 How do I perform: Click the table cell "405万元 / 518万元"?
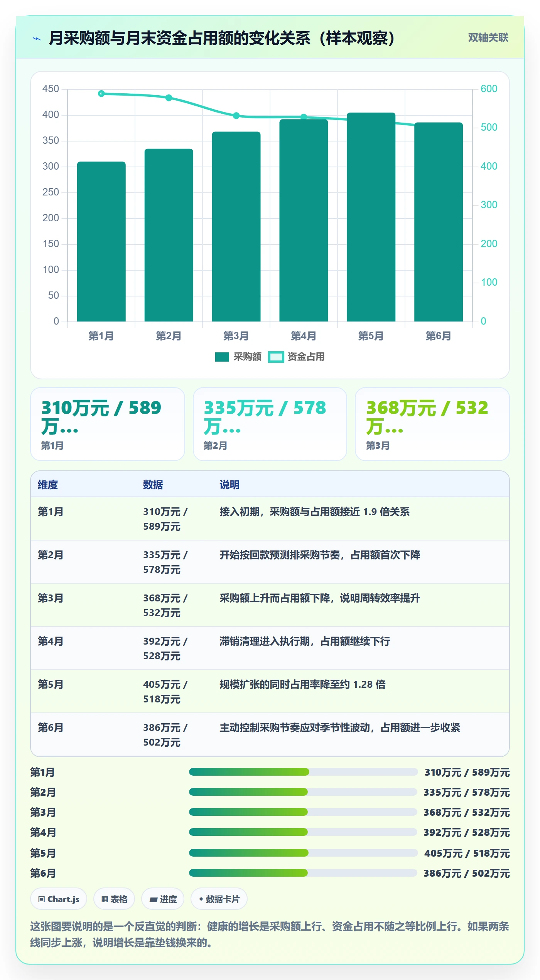click(165, 692)
